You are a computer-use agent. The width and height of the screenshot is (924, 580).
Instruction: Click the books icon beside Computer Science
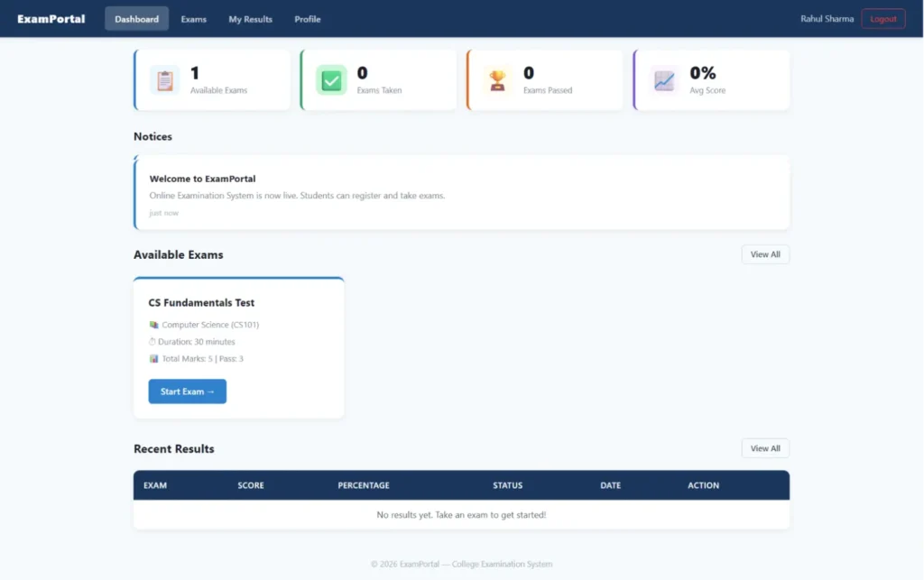(x=153, y=325)
